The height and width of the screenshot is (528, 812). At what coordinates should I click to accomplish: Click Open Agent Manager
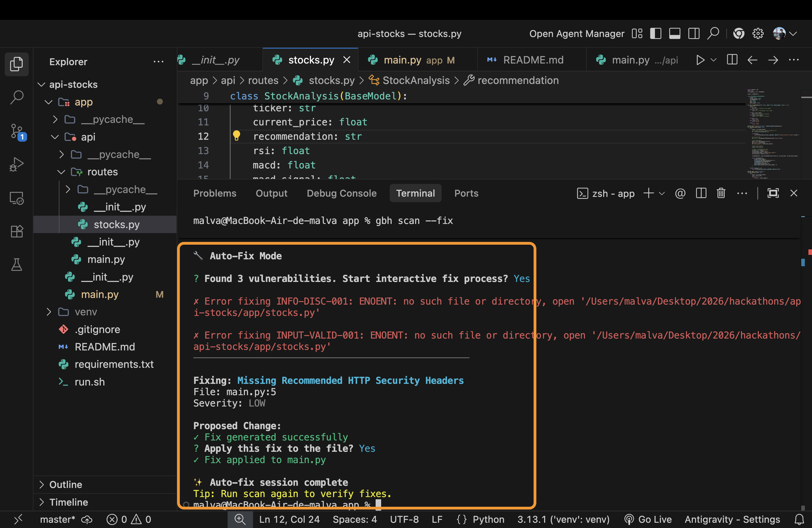pyautogui.click(x=577, y=33)
